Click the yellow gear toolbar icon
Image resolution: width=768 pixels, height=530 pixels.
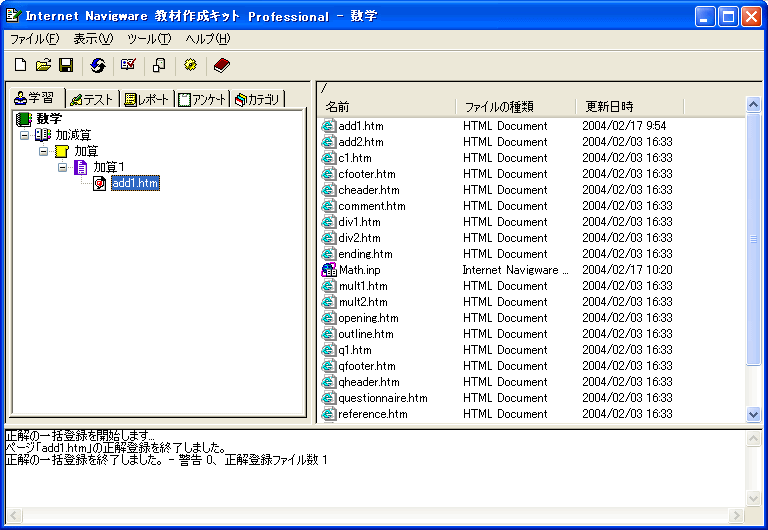(190, 65)
